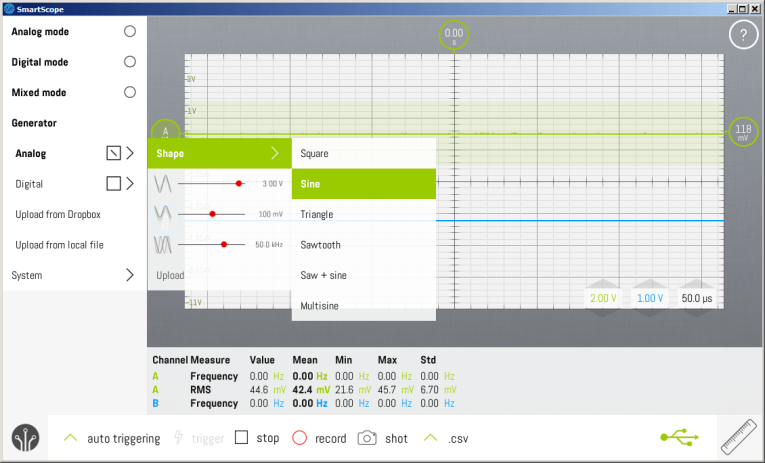Viewport: 765px width, 463px height.
Task: Select Digital mode radio button
Action: [x=130, y=61]
